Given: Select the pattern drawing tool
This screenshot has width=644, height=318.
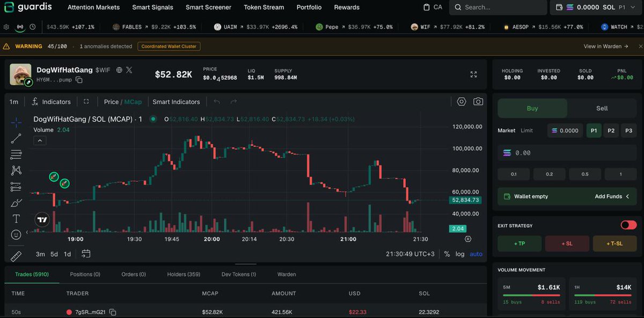Looking at the screenshot, I should 16,171.
